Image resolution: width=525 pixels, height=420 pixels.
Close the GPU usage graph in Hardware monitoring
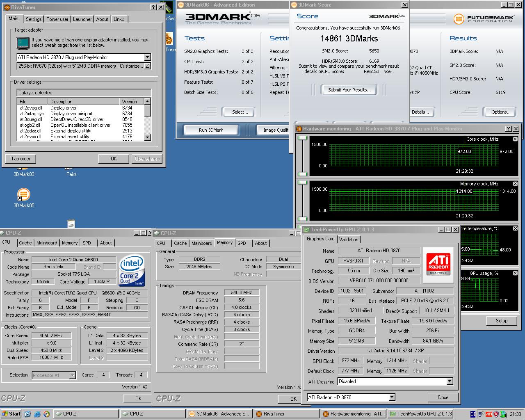(x=515, y=273)
